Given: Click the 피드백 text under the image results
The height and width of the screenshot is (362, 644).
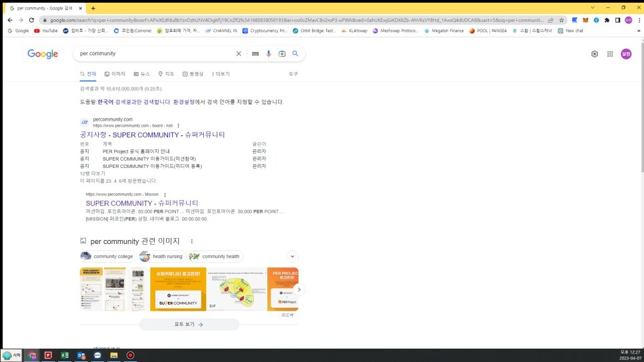Looking at the screenshot, I should pos(287,315).
